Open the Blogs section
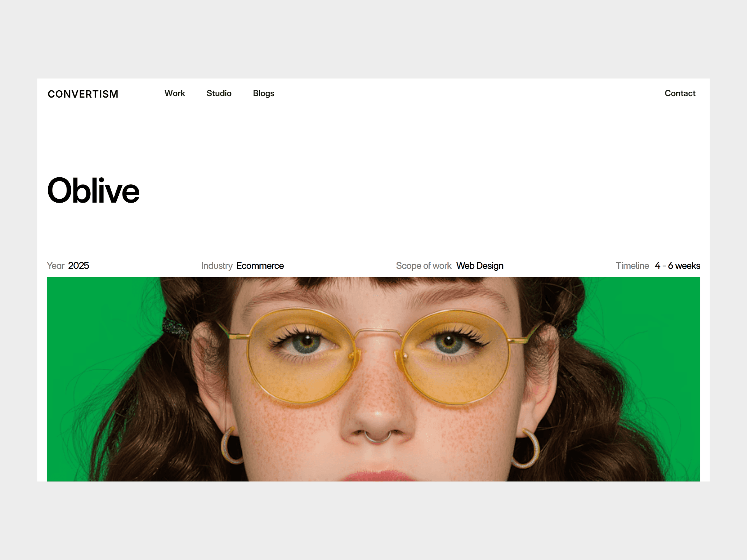The width and height of the screenshot is (747, 560). coord(263,93)
